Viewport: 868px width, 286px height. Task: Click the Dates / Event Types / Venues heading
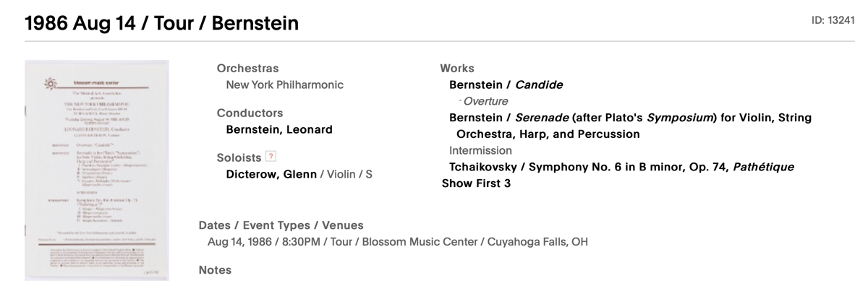pyautogui.click(x=281, y=225)
